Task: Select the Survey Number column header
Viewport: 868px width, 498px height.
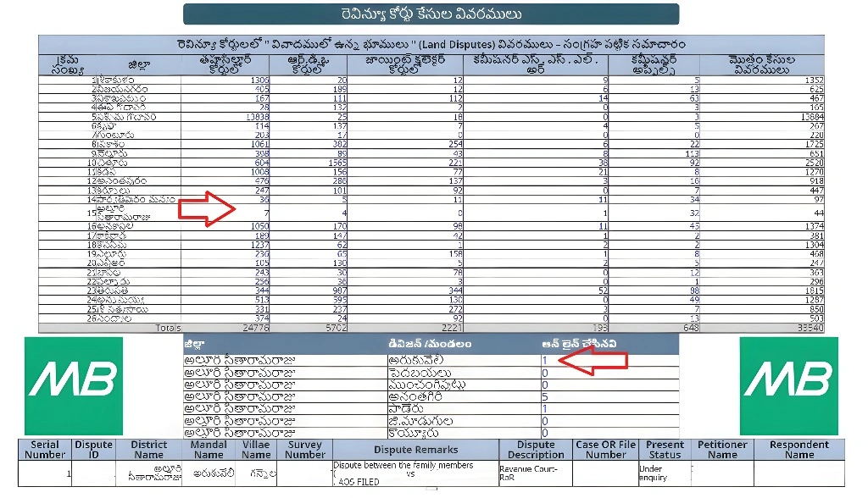Action: (304, 450)
